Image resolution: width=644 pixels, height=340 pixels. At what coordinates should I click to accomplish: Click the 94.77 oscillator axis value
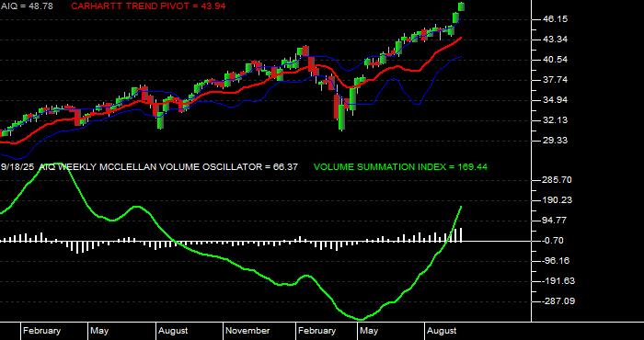(x=555, y=221)
